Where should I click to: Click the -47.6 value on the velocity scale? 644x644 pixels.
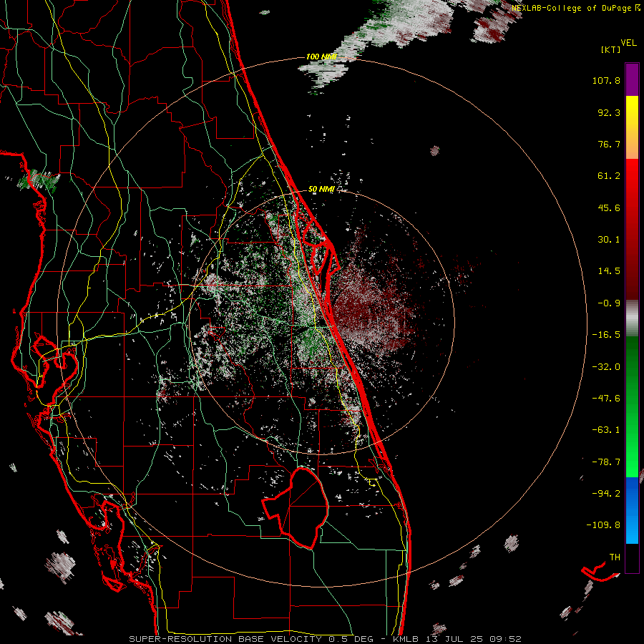606,399
